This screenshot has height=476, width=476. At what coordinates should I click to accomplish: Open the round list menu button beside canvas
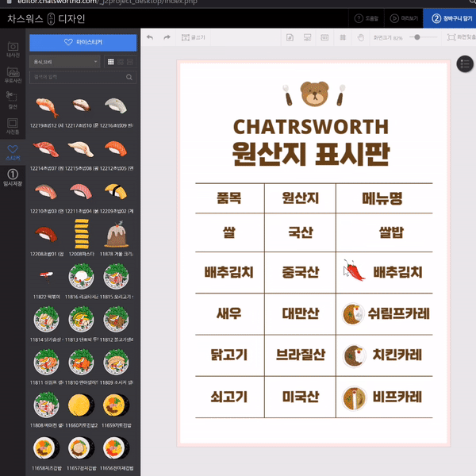(465, 64)
